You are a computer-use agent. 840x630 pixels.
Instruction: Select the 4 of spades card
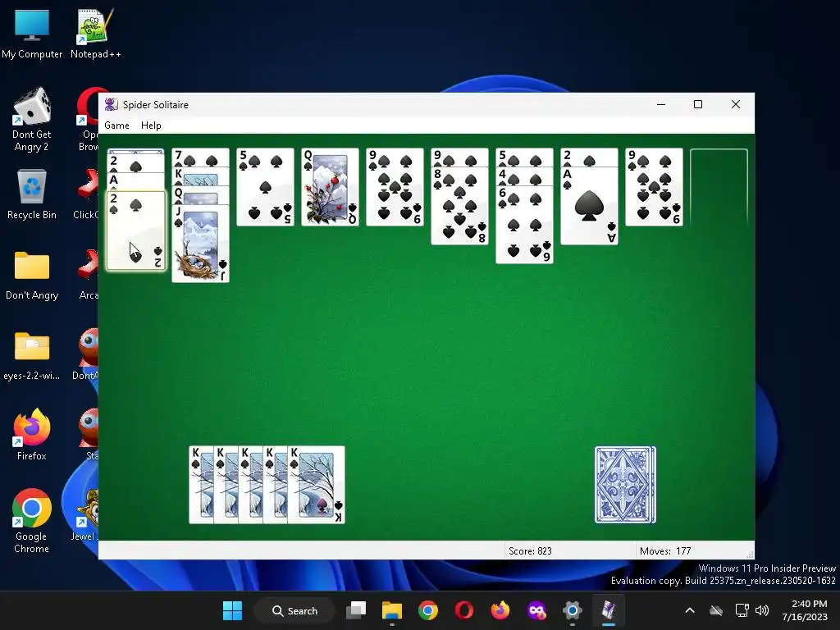(x=524, y=176)
